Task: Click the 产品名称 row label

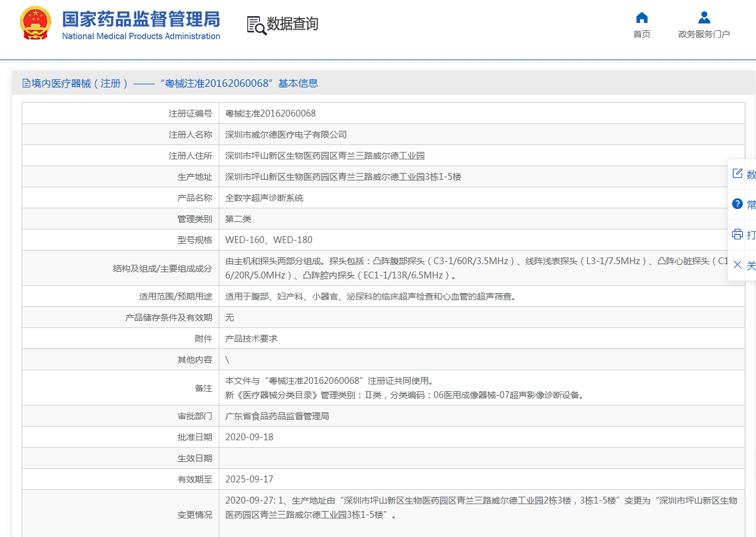Action: 195,198
